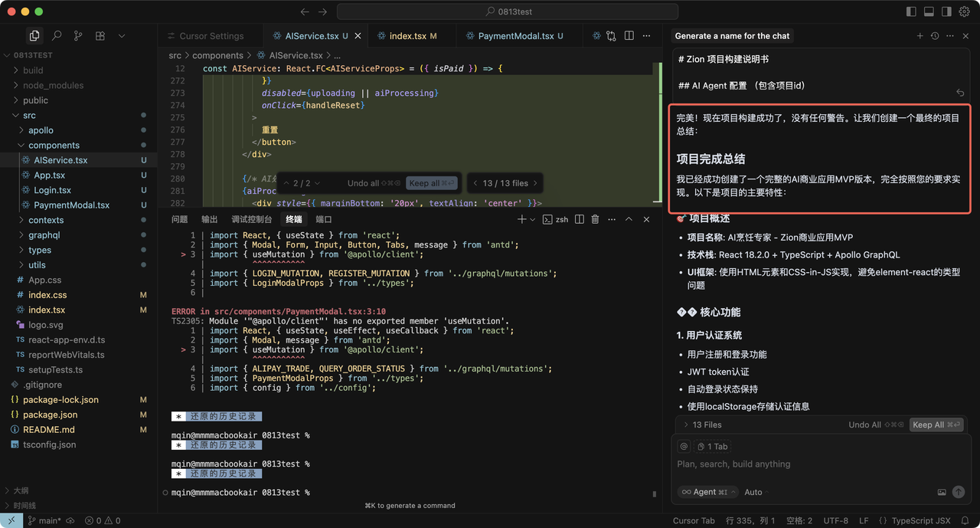Attach an image in chat input

[x=942, y=492]
